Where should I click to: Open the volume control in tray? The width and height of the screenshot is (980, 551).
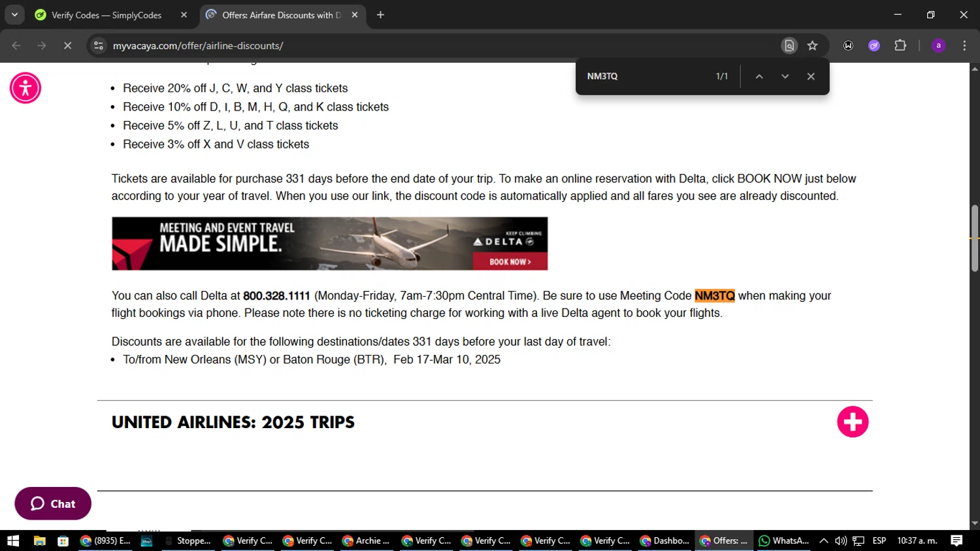[x=841, y=541]
